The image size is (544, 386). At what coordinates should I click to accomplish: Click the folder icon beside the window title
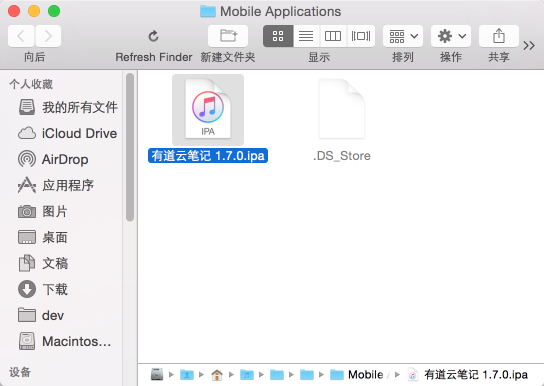click(208, 11)
